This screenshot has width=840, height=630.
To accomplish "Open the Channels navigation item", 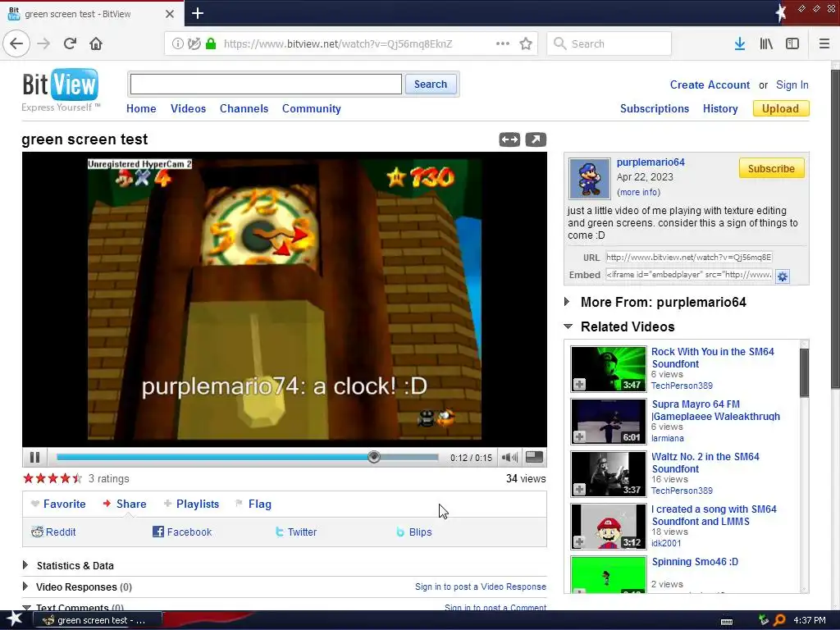I will pos(244,108).
